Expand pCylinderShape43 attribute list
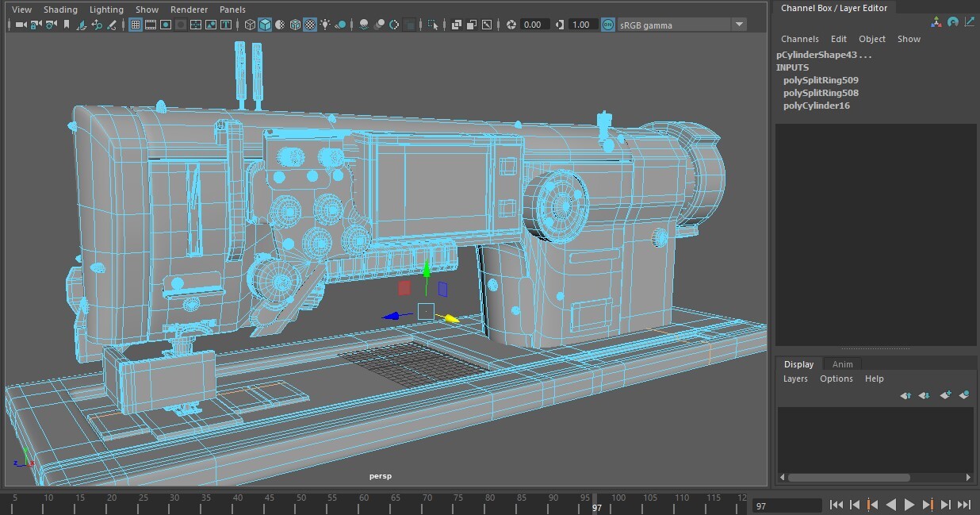980x515 pixels. [823, 54]
